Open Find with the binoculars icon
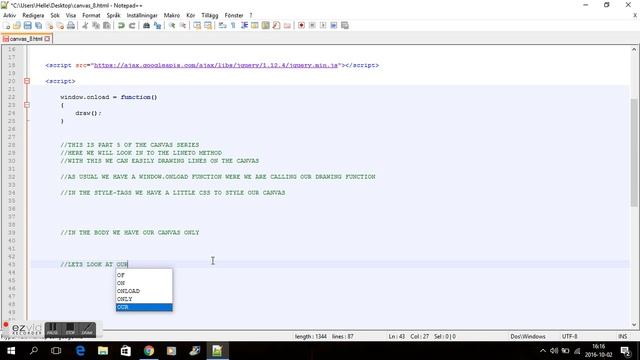The height and width of the screenshot is (360, 640). (x=146, y=25)
